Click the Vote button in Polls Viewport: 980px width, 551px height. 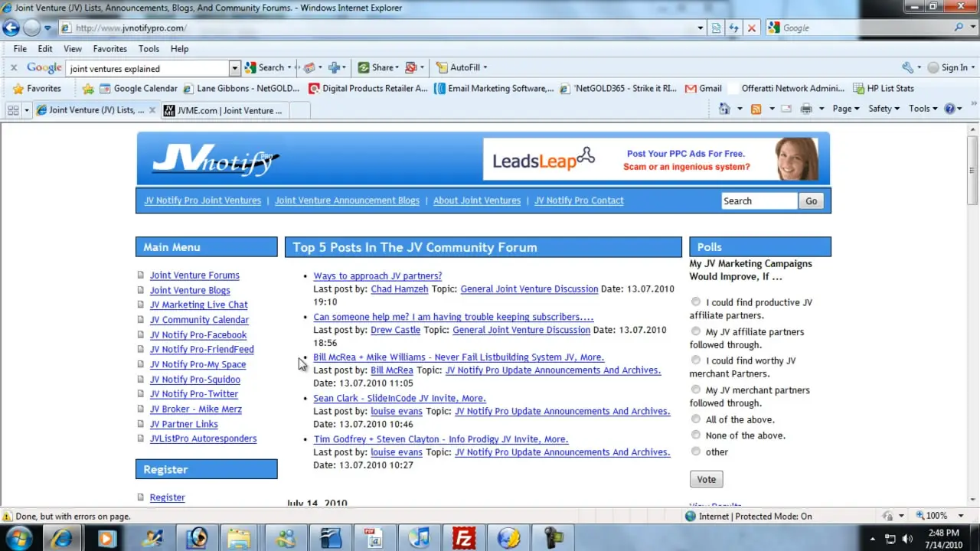(707, 479)
